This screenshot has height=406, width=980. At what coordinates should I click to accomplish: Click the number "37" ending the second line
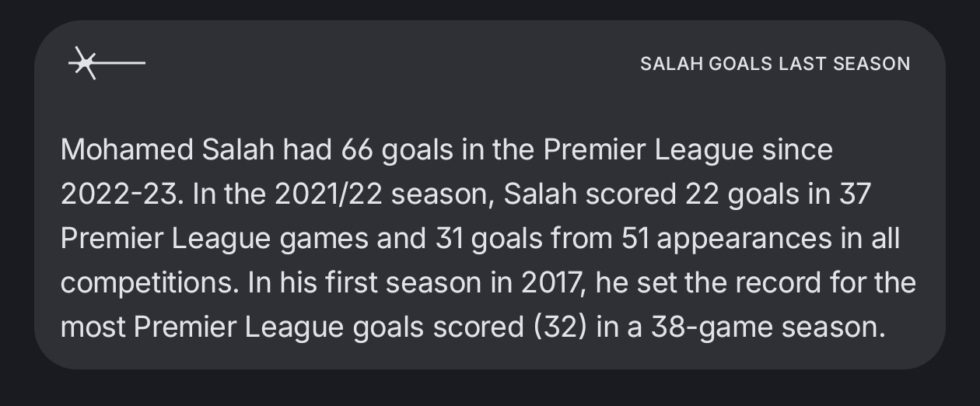[853, 194]
